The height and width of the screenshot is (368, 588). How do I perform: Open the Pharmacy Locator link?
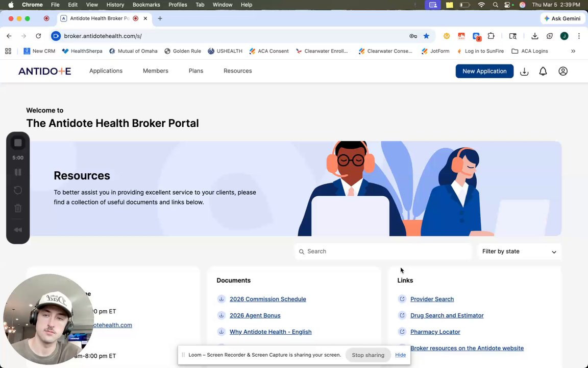(435, 332)
